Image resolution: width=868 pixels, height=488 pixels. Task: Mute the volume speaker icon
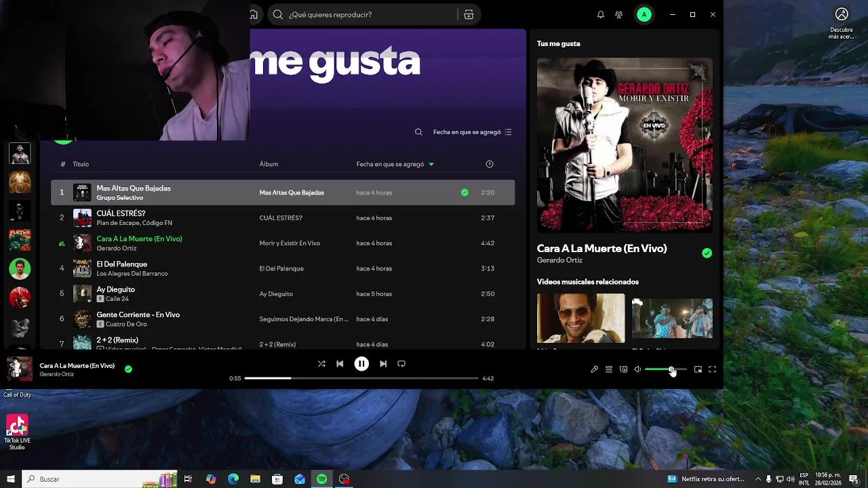coord(637,369)
